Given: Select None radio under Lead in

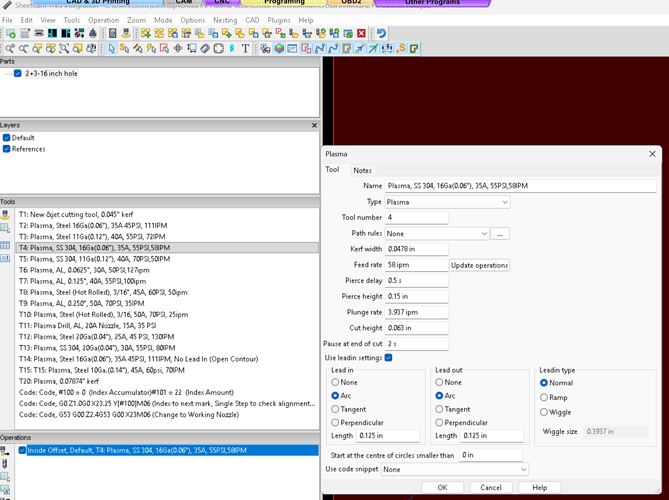Looking at the screenshot, I should (x=335, y=382).
